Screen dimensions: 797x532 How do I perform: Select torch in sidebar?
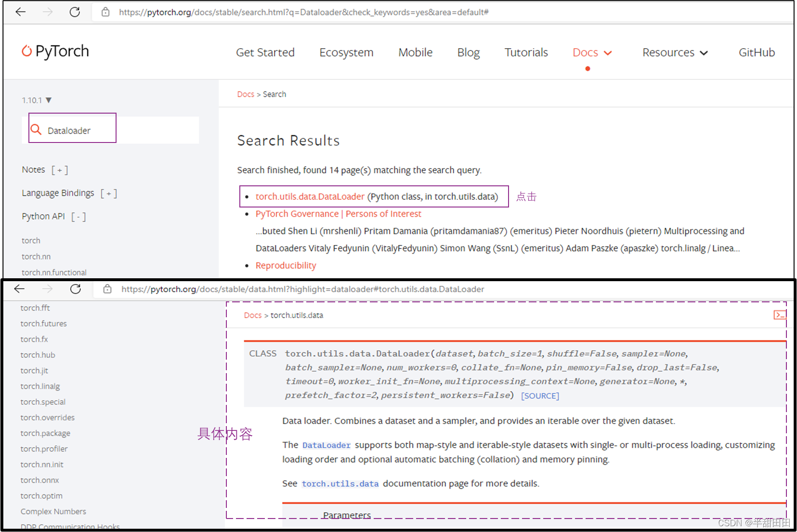click(x=31, y=241)
